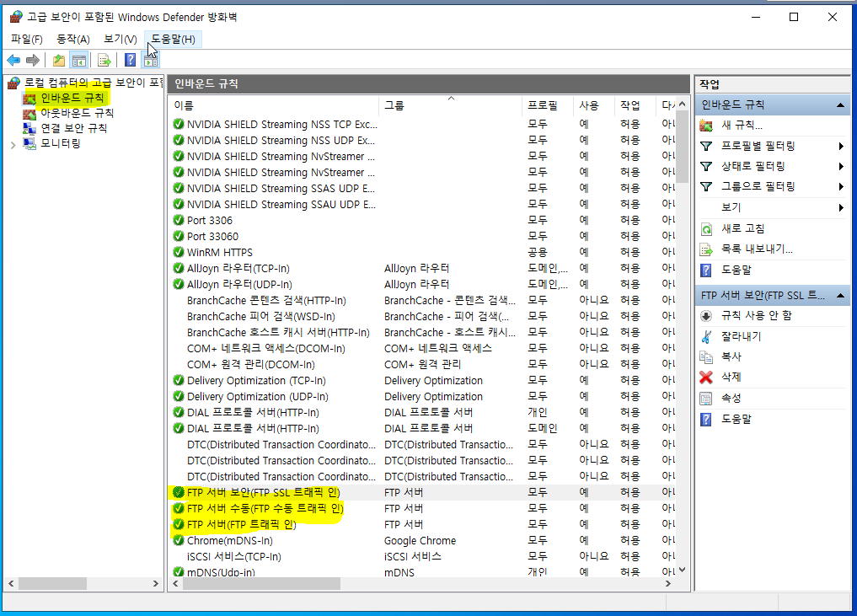Click the 그룹으로 필터링 filter icon
Image resolution: width=857 pixels, height=616 pixels.
pyautogui.click(x=706, y=186)
